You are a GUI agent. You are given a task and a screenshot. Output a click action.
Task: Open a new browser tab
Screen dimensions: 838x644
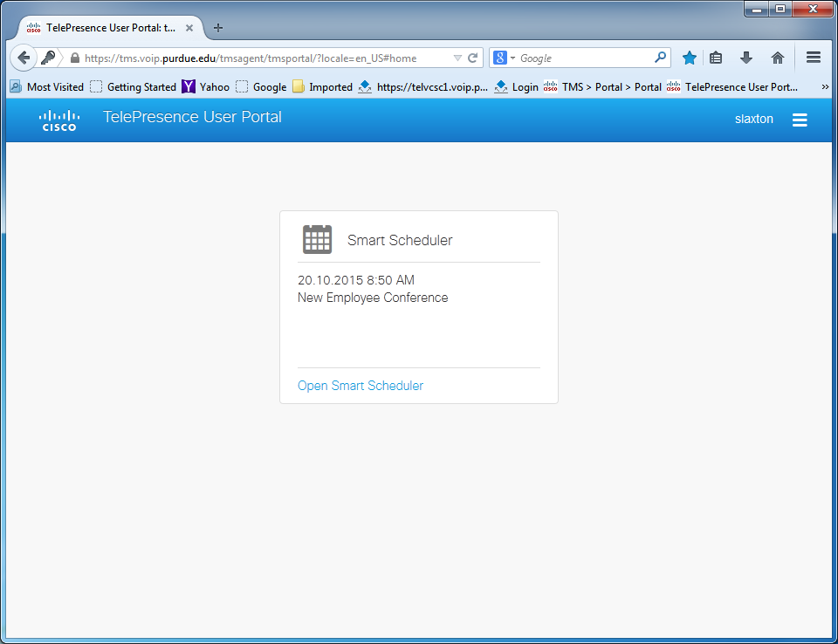coord(218,28)
